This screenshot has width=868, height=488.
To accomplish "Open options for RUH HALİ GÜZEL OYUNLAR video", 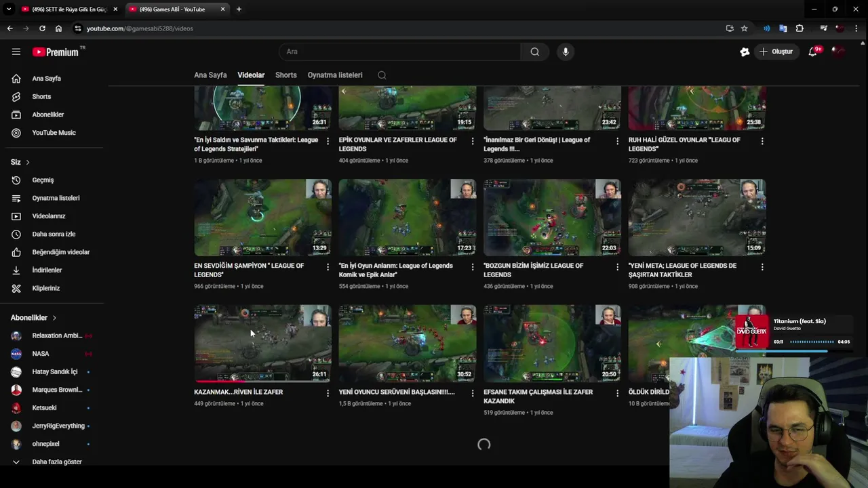I will [762, 141].
